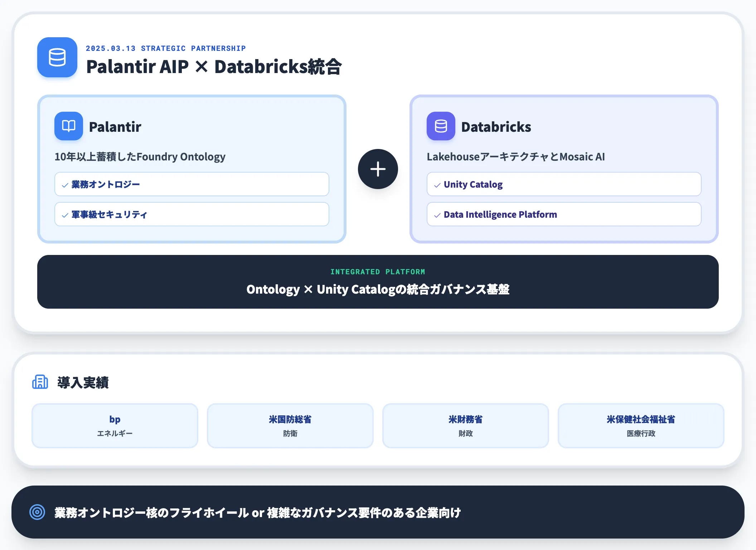Click the INTEGRATED PLATFORM green label
Viewport: 756px width, 550px height.
(378, 272)
